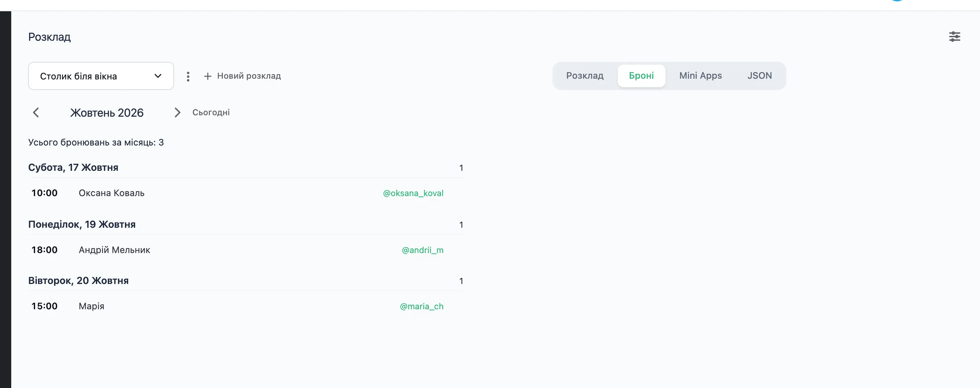This screenshot has width=980, height=388.
Task: Open the @maria_ch profile link
Action: 422,306
